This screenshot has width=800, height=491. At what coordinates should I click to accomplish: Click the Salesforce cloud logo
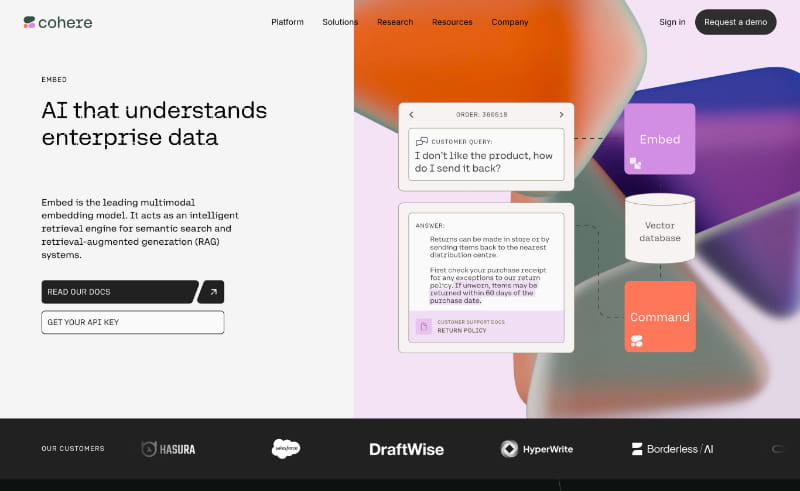(x=286, y=449)
